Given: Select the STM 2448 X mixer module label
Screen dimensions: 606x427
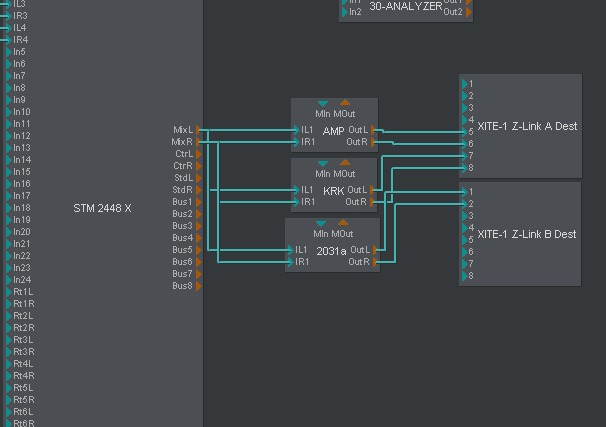Looking at the screenshot, I should tap(102, 208).
